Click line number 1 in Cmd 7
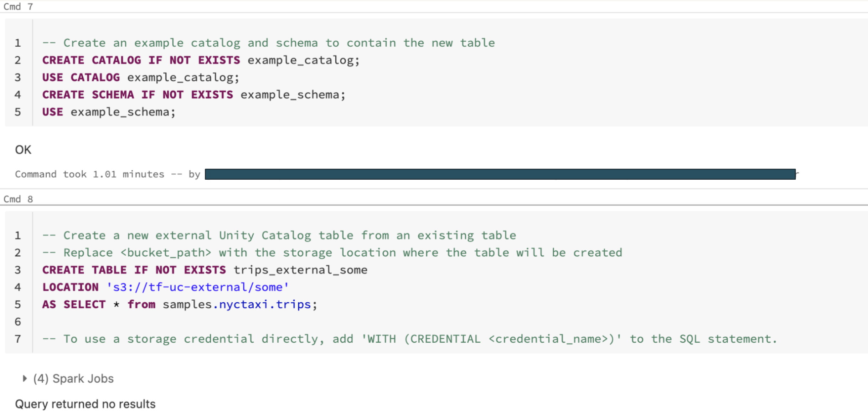The height and width of the screenshot is (415, 868). click(18, 43)
